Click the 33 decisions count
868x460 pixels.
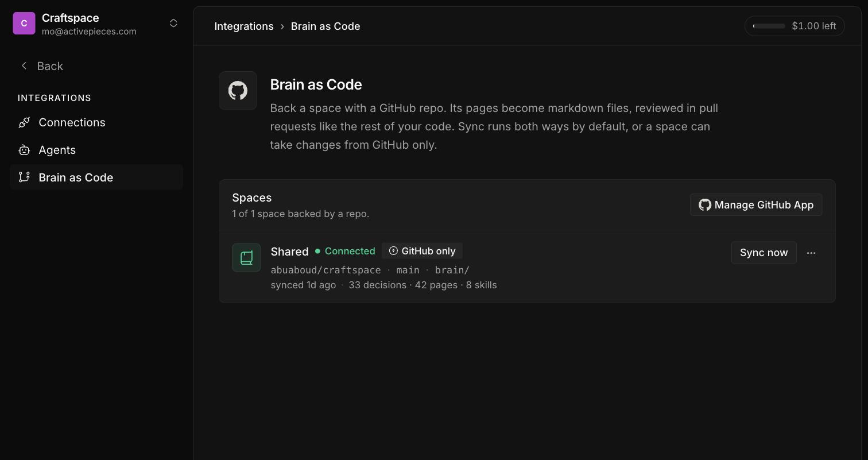click(377, 285)
